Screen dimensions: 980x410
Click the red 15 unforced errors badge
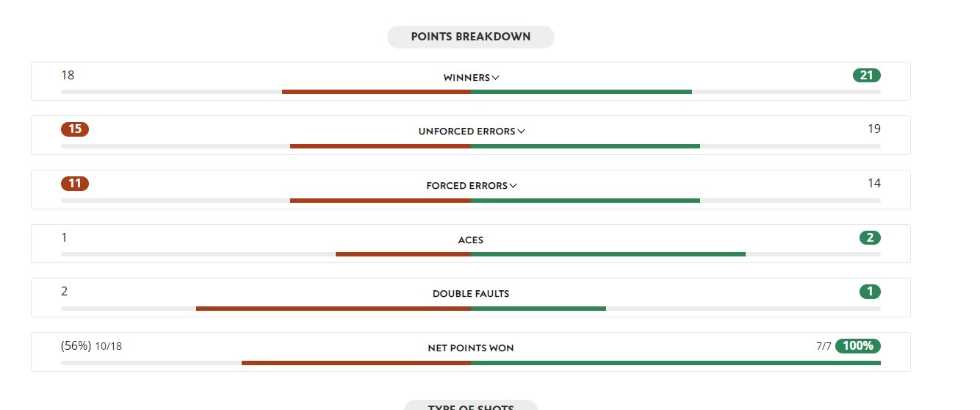pyautogui.click(x=75, y=129)
